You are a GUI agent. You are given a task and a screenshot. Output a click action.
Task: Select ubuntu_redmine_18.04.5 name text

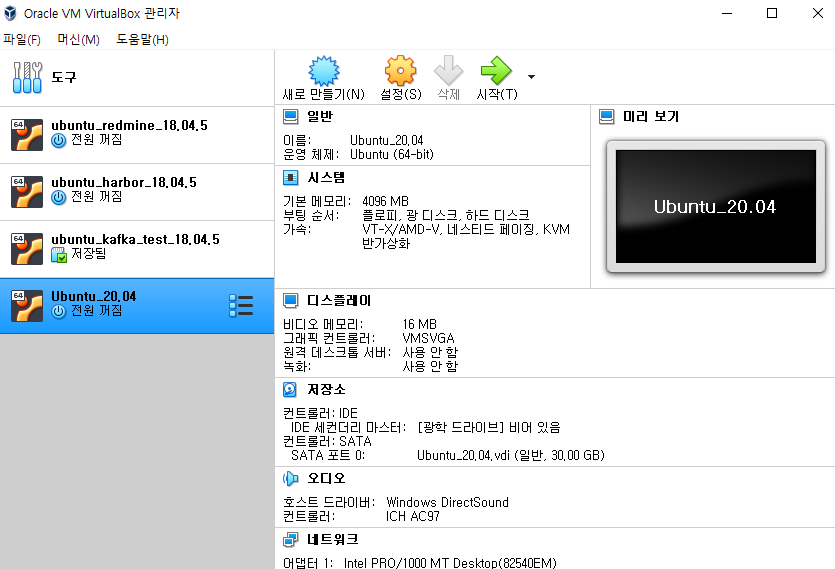click(x=129, y=125)
